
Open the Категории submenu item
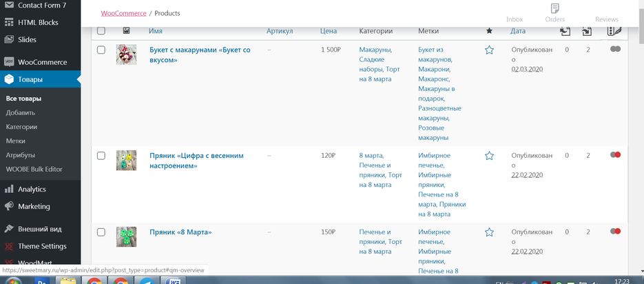click(21, 127)
